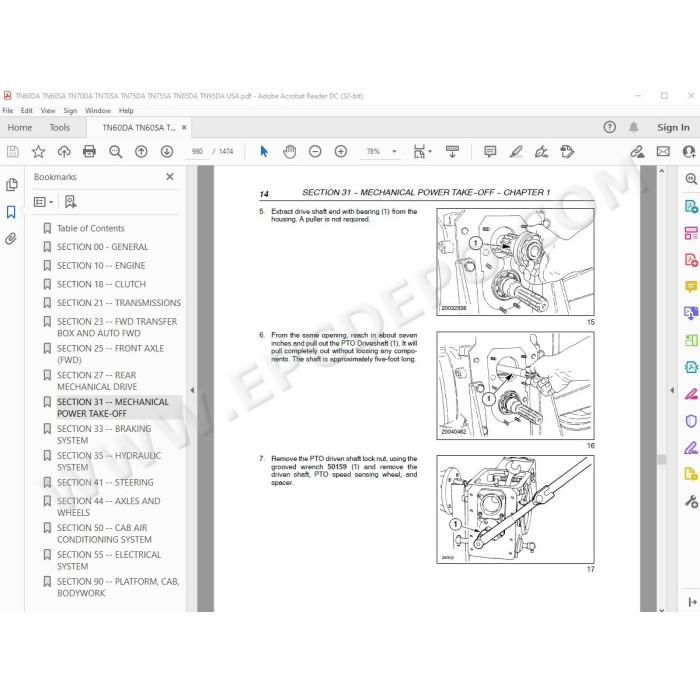Switch to the Home tab
The image size is (700, 700).
pos(20,128)
